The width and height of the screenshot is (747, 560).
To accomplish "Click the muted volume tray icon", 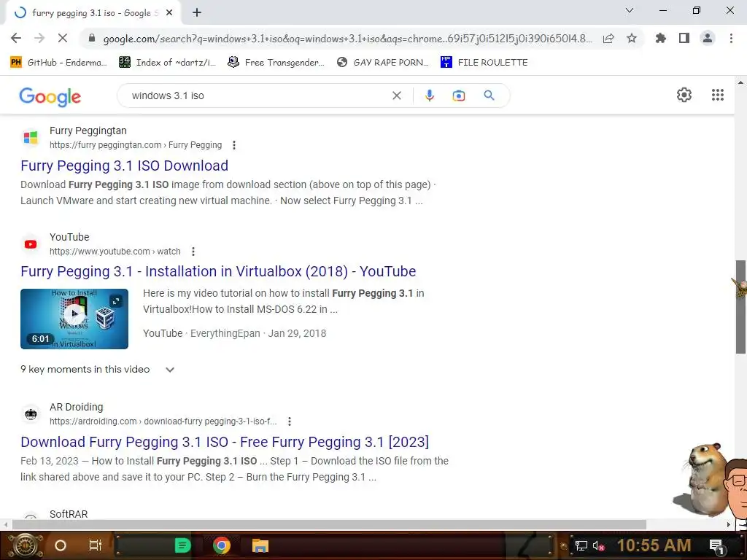I will [598, 545].
